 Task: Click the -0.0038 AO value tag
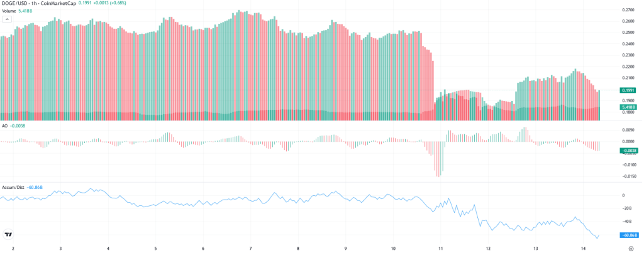628,151
